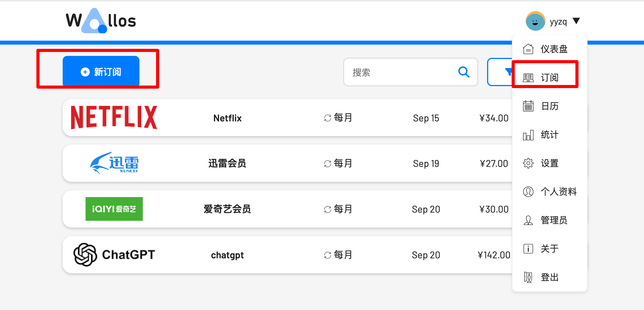
Task: Click the Wallos logo
Action: coord(101,21)
